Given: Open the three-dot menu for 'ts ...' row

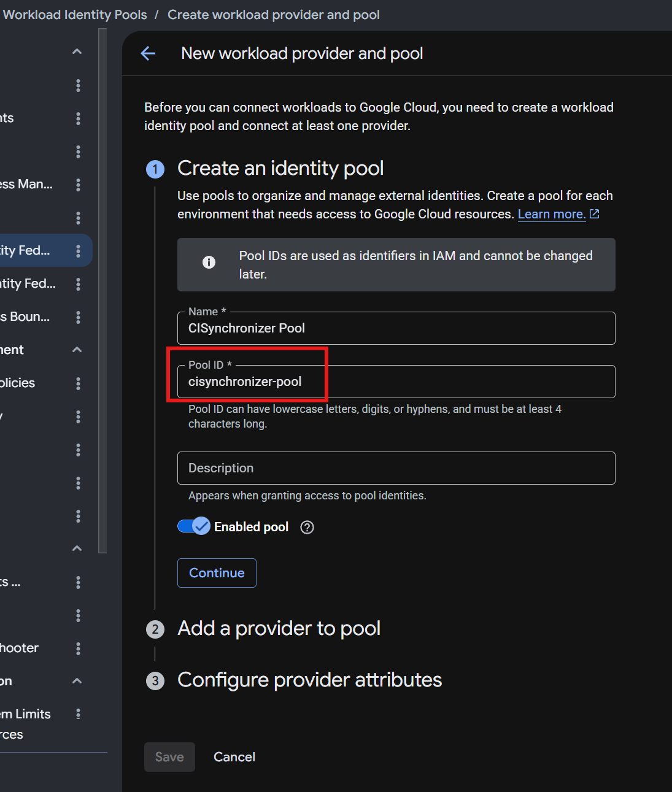Looking at the screenshot, I should pos(78,582).
